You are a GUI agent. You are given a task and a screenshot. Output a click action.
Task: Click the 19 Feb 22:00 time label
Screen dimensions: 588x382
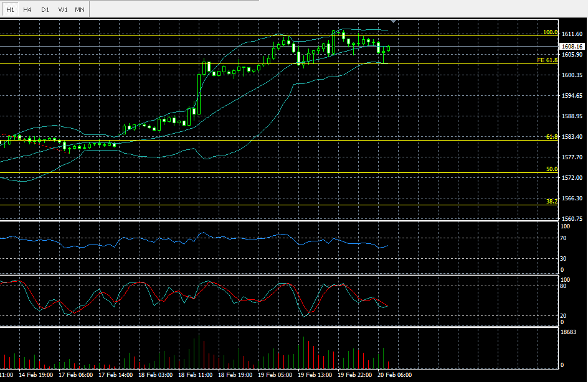(x=354, y=375)
